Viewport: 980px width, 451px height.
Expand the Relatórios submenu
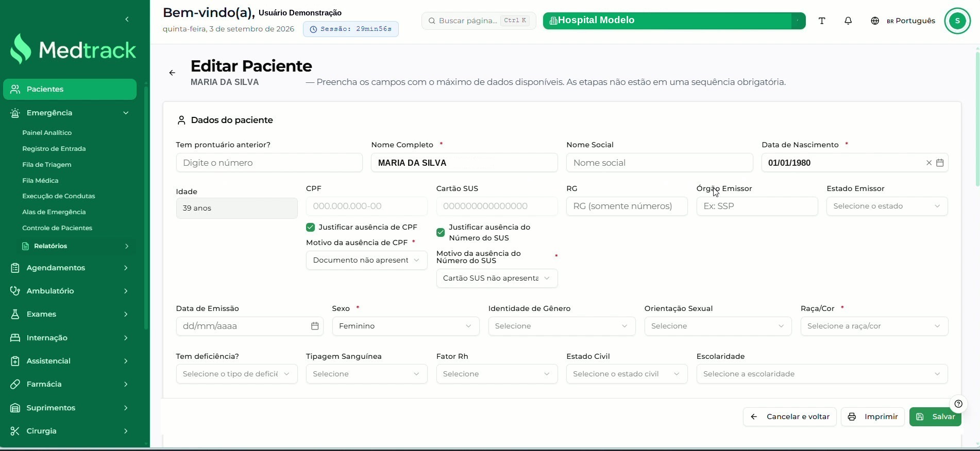[75, 246]
